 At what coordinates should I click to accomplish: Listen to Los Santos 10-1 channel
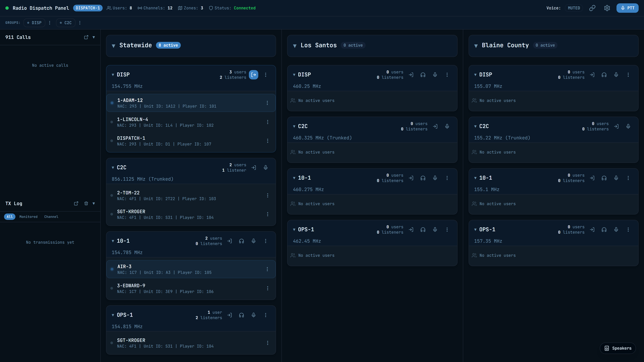[x=423, y=178]
